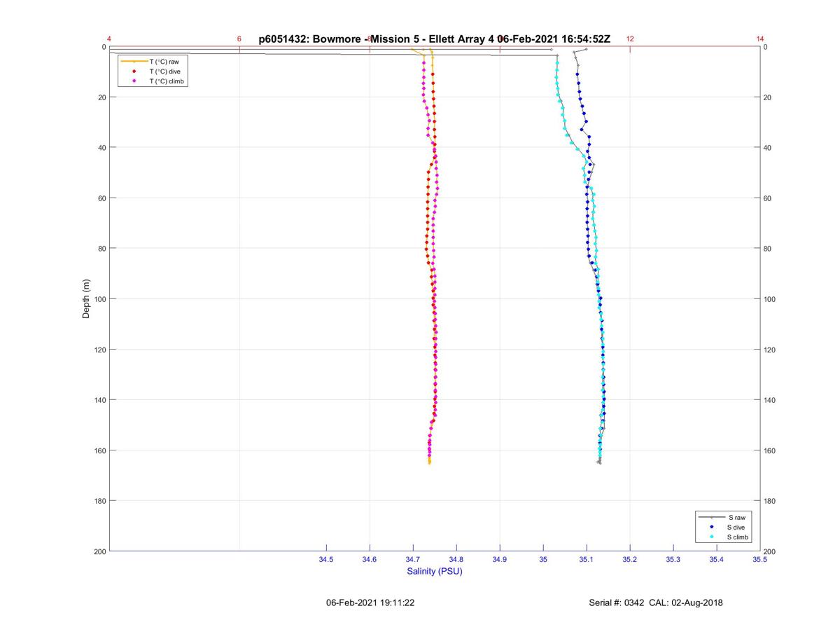The width and height of the screenshot is (840, 620).
Task: Click depth tick 40 on left axis
Action: click(101, 148)
